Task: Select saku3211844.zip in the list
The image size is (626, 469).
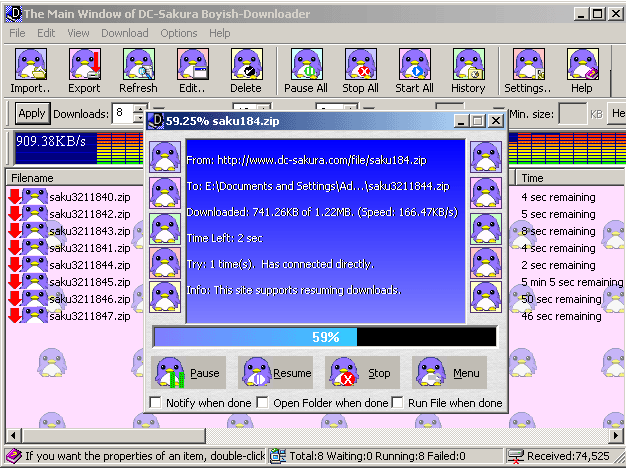Action: coord(90,265)
